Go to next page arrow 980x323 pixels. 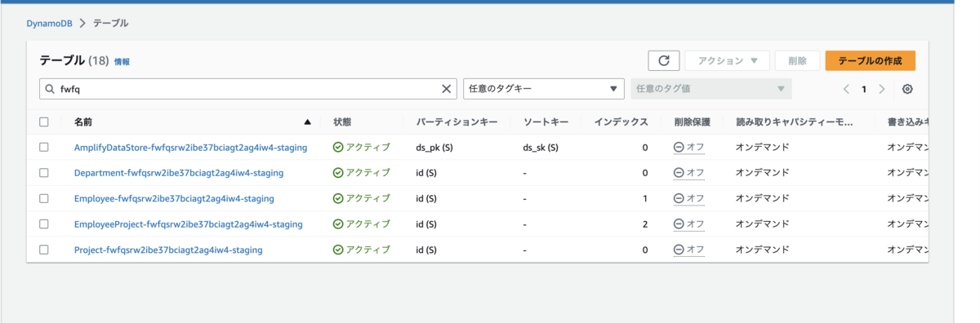coord(882,89)
